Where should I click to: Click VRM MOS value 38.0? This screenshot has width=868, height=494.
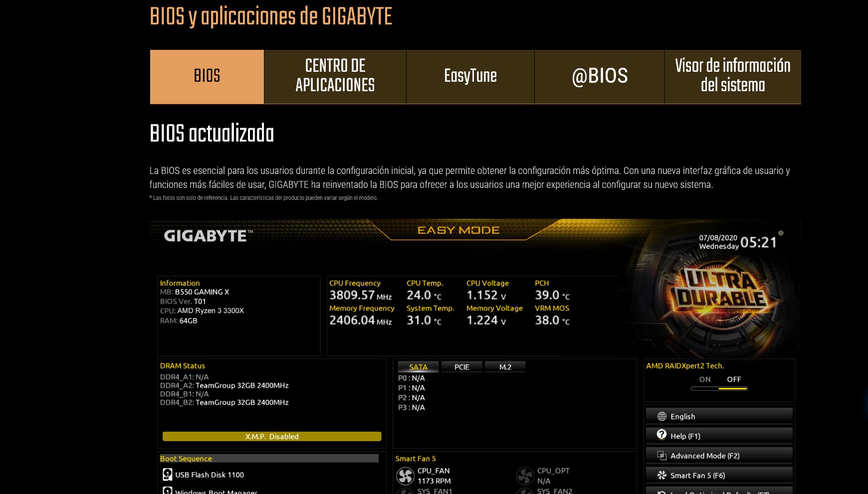tap(547, 320)
